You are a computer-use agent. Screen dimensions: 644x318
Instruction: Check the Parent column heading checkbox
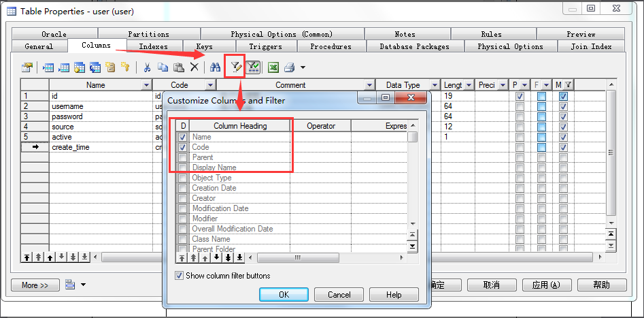tap(183, 157)
